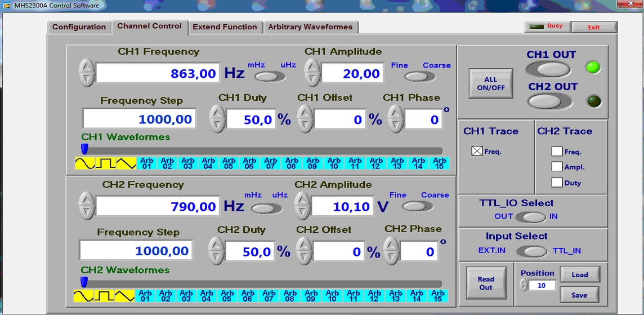Click the Read Out button
This screenshot has width=644, height=315.
(486, 283)
